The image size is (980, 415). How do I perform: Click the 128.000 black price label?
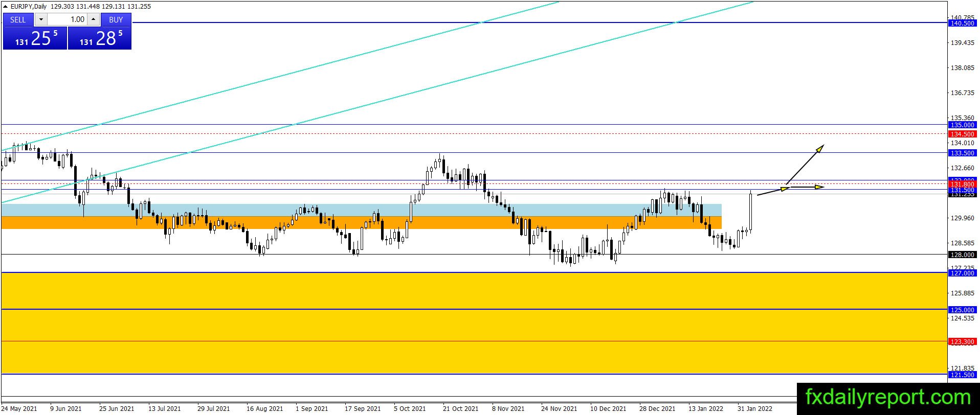962,255
